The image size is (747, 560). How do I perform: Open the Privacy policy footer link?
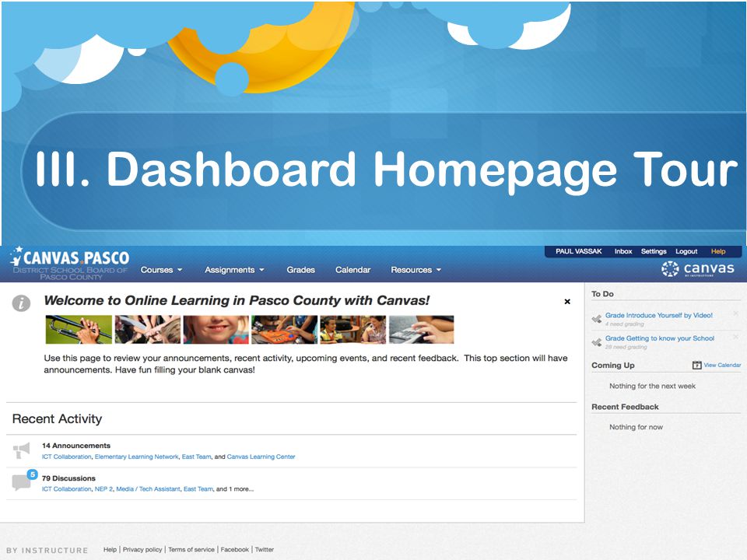click(142, 550)
